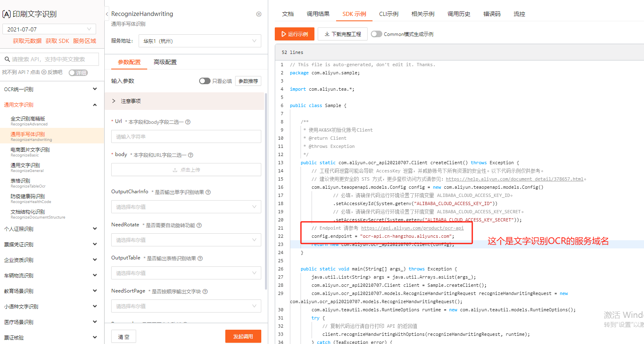Screen dimensions: 644x344
Task: Click help icon next to Url field
Action: pyautogui.click(x=188, y=122)
